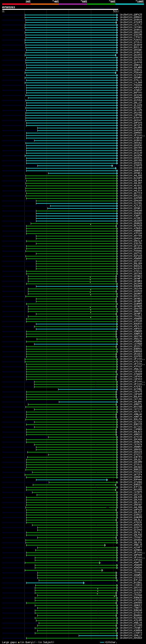Open hit UniRef100_P45986

pyautogui.click(x=131, y=251)
